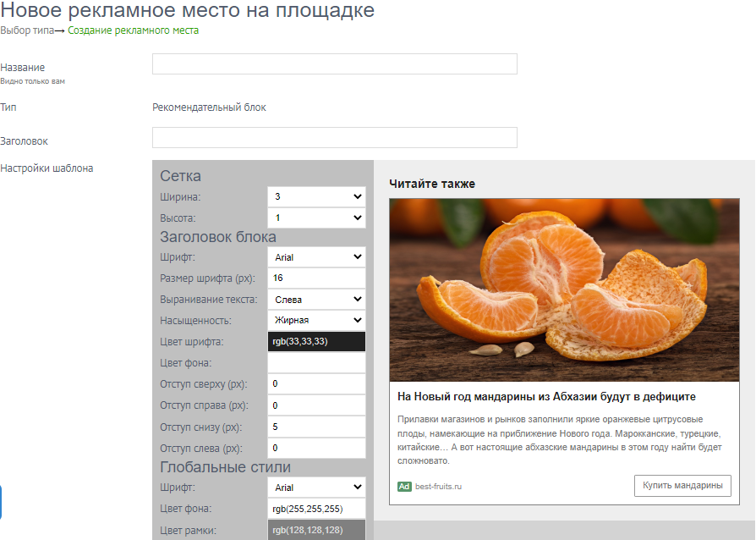Viewport: 756px width, 540px height.
Task: Click the Цвет шрифта swatch rgb(33,33,33)
Action: coord(316,341)
